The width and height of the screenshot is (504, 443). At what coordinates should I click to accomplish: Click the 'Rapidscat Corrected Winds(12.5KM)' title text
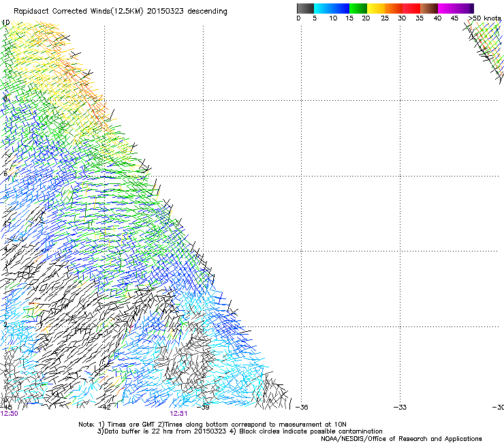tap(78, 12)
